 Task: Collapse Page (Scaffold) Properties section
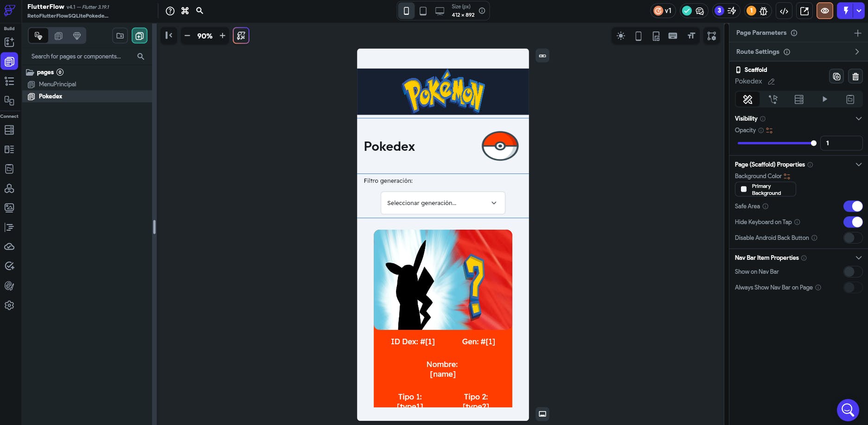pos(858,165)
